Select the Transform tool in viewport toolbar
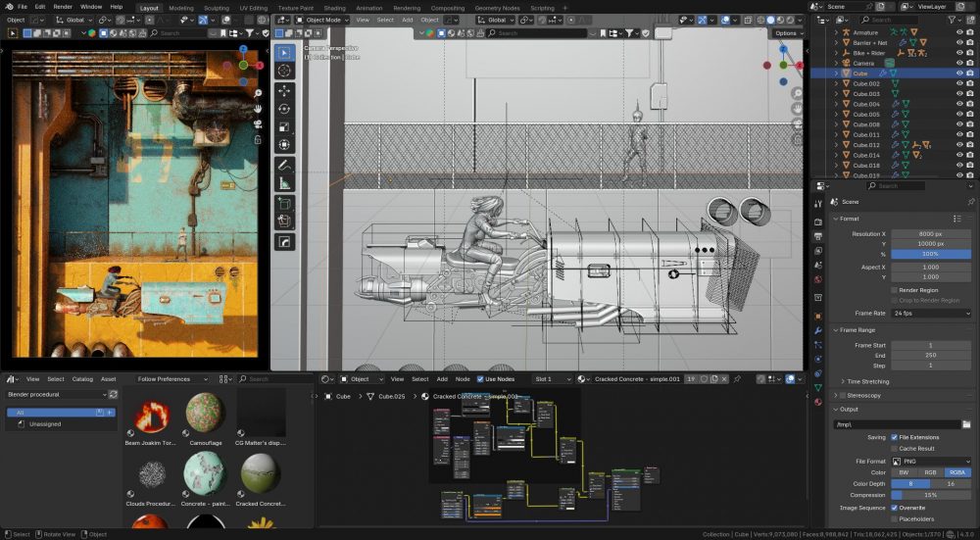This screenshot has width=980, height=540. pos(284,144)
